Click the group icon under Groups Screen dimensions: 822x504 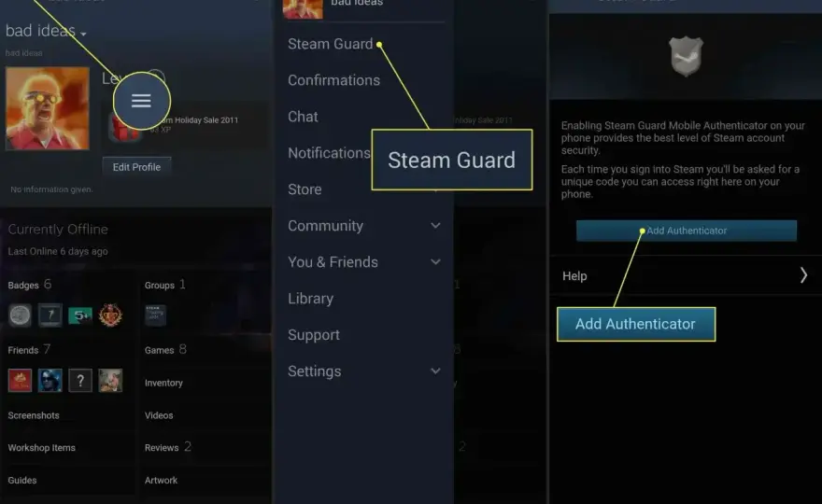point(156,315)
